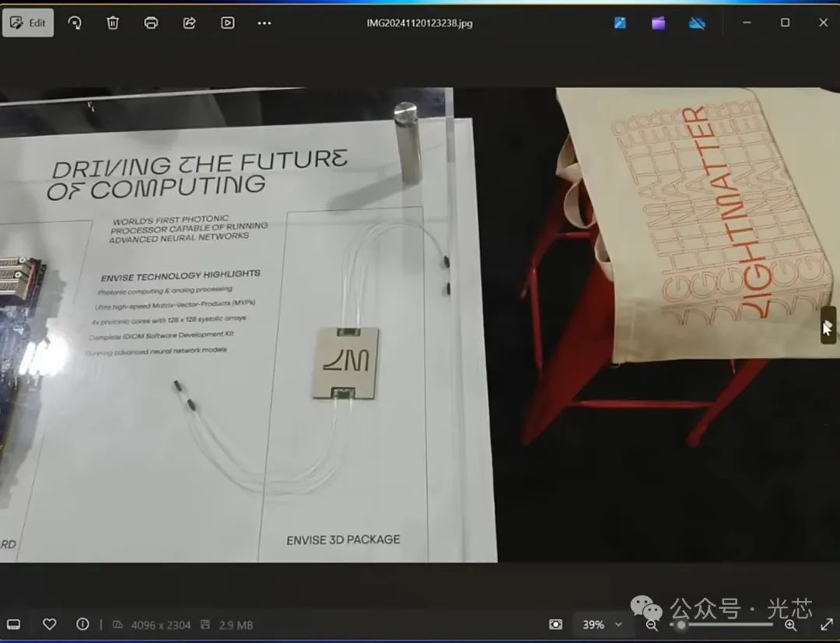Mark photo as favorite with heart icon
Viewport: 840px width, 643px height.
click(x=50, y=624)
